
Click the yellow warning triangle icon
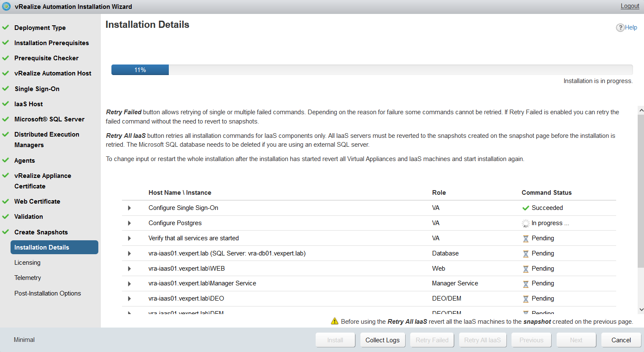[335, 321]
